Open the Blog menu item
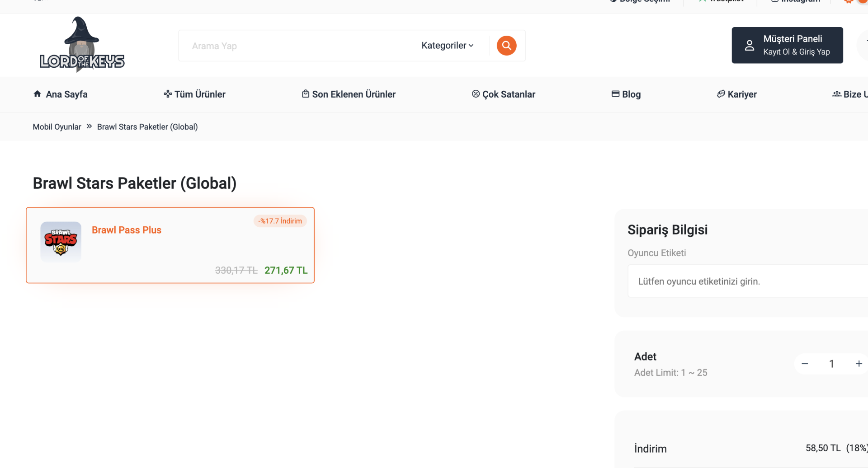 [626, 94]
